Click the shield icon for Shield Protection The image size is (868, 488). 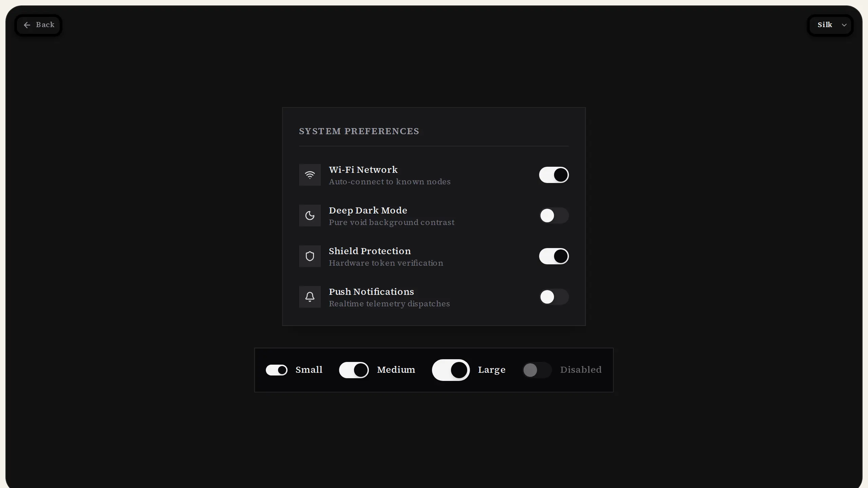coord(310,256)
